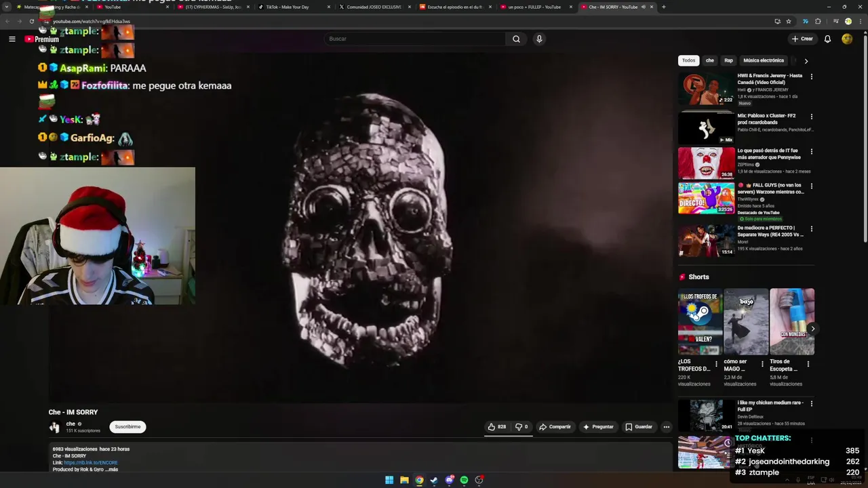
Task: Dislike the Che - IM SORRY video
Action: [521, 427]
